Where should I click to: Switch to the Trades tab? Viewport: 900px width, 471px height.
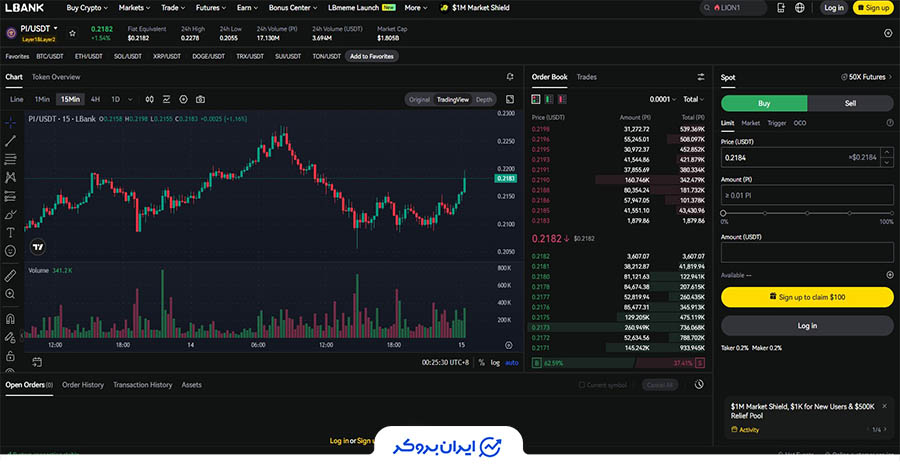(x=587, y=76)
